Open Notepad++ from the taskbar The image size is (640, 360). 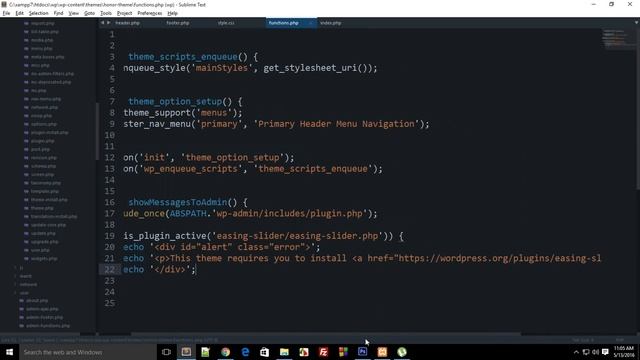pos(205,352)
